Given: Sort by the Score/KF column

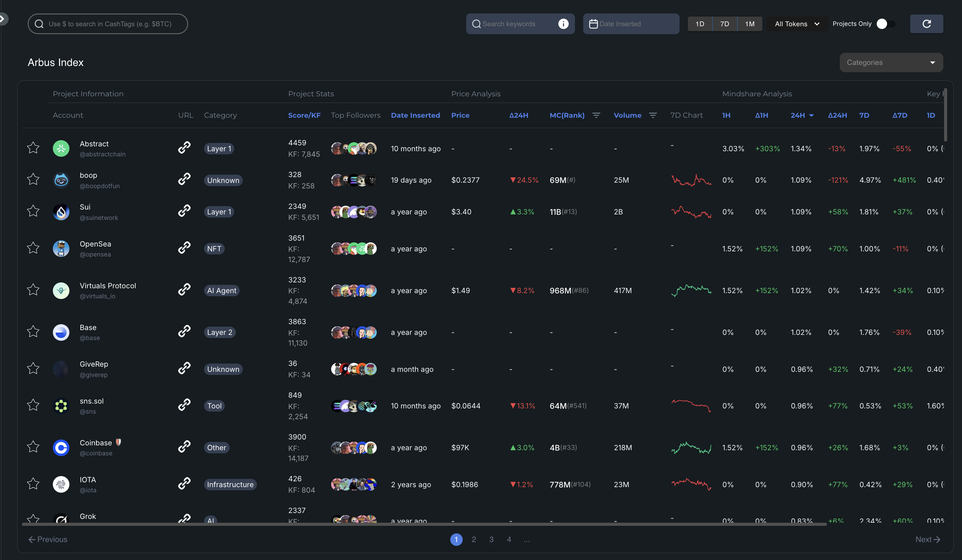Looking at the screenshot, I should tap(304, 115).
